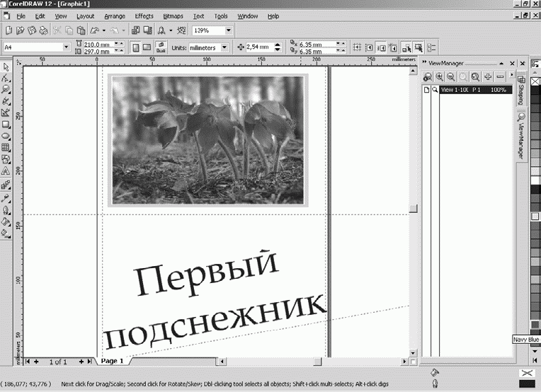Image resolution: width=541 pixels, height=392 pixels.
Task: Open the zoom level dropdown showing 139%
Action: coord(229,31)
